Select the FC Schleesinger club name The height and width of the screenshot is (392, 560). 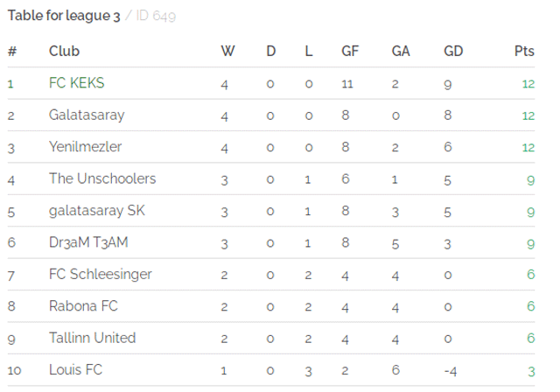click(x=101, y=275)
